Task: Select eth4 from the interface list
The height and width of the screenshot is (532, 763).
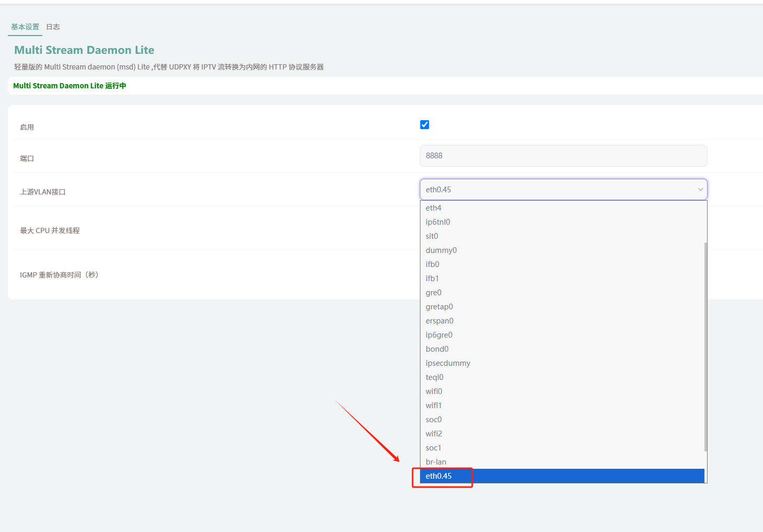Action: point(434,208)
